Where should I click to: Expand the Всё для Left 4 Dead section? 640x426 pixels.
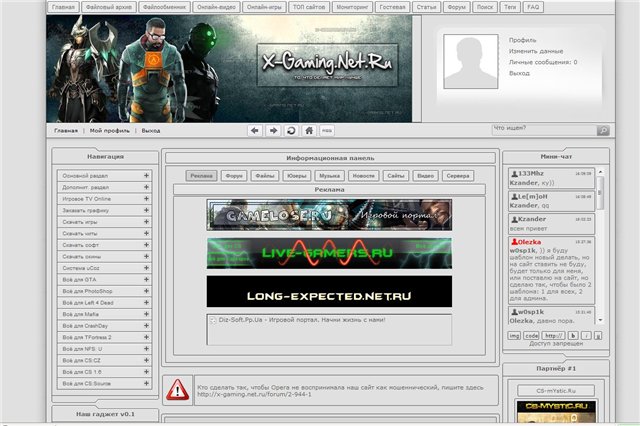pos(146,302)
